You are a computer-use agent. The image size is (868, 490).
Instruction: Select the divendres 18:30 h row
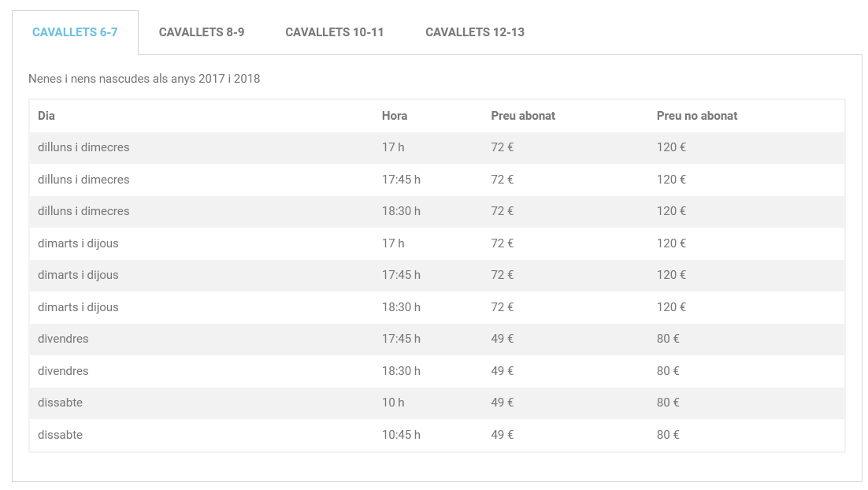point(437,371)
